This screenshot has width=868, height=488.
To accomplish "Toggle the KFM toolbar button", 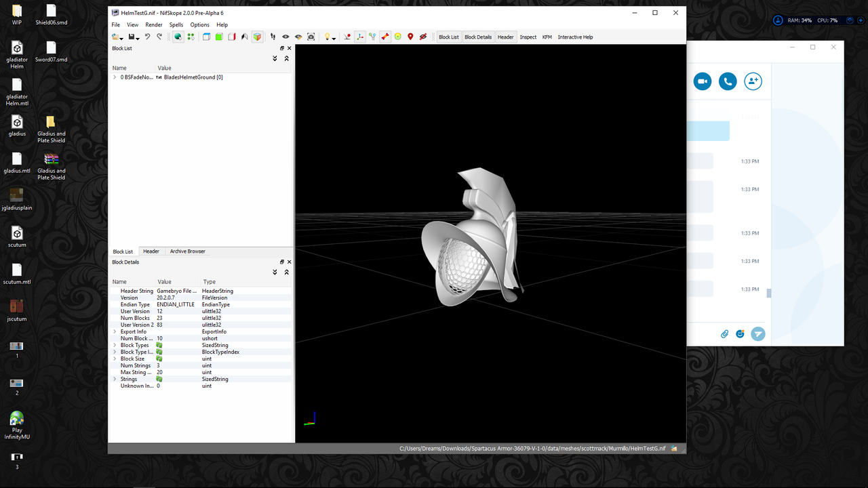I will pos(547,37).
